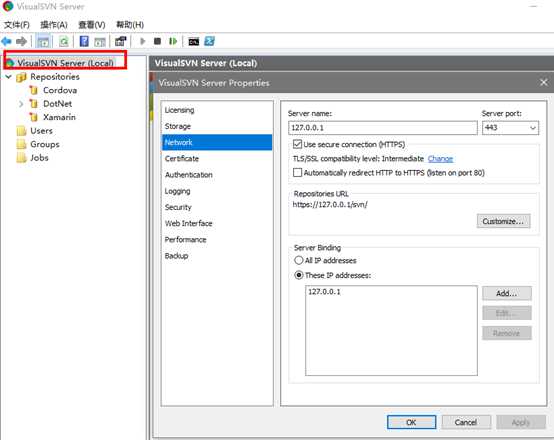Enable Automatically redirect HTTP to HTTPS

click(x=297, y=172)
